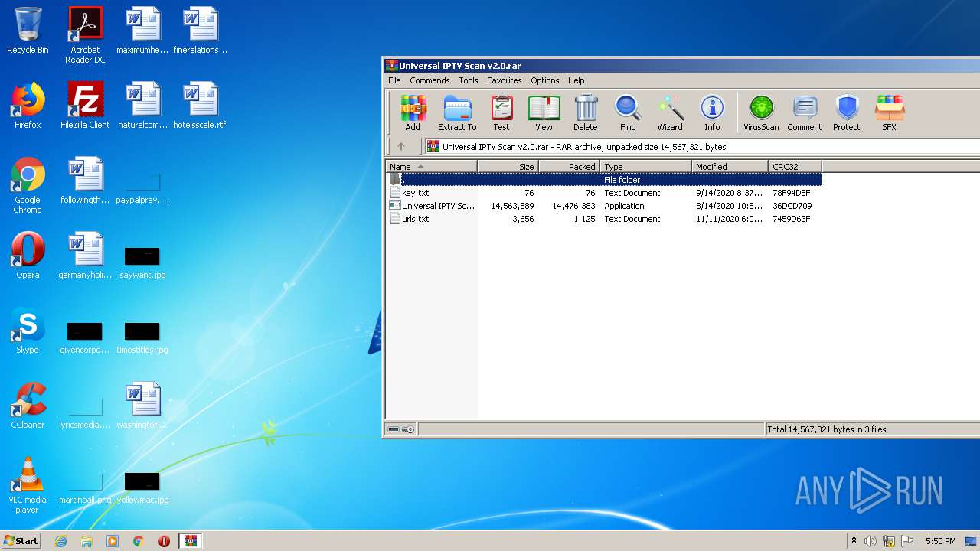The height and width of the screenshot is (551, 980).
Task: Run VirusScan from the toolbar
Action: (x=761, y=113)
